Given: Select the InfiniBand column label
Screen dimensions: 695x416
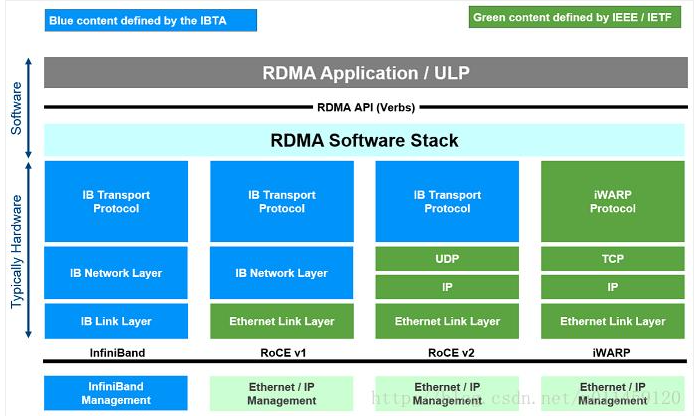Looking at the screenshot, I should point(117,353).
